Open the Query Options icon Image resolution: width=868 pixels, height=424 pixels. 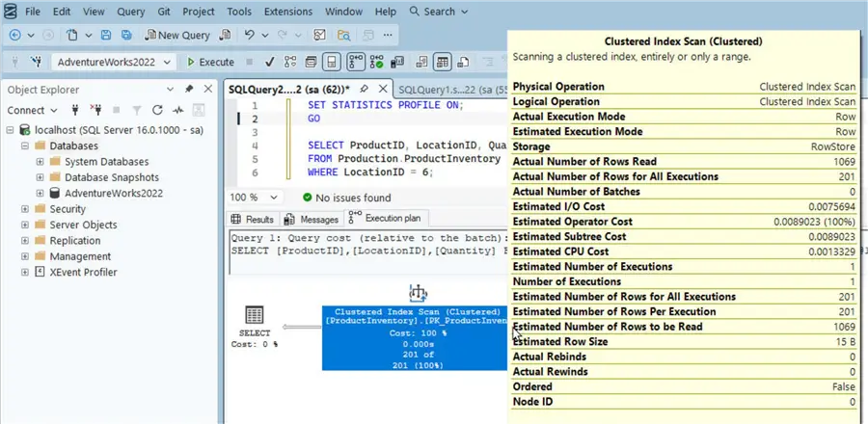(312, 62)
